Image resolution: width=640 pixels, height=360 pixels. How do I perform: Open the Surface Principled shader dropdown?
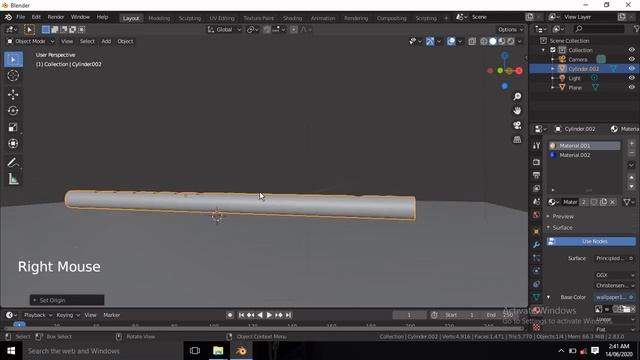click(x=614, y=258)
